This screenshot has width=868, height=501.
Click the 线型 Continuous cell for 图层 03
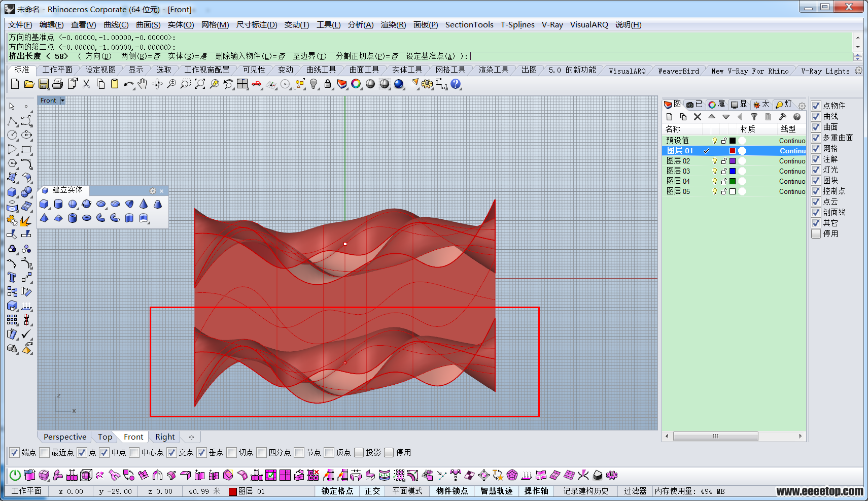tap(792, 171)
